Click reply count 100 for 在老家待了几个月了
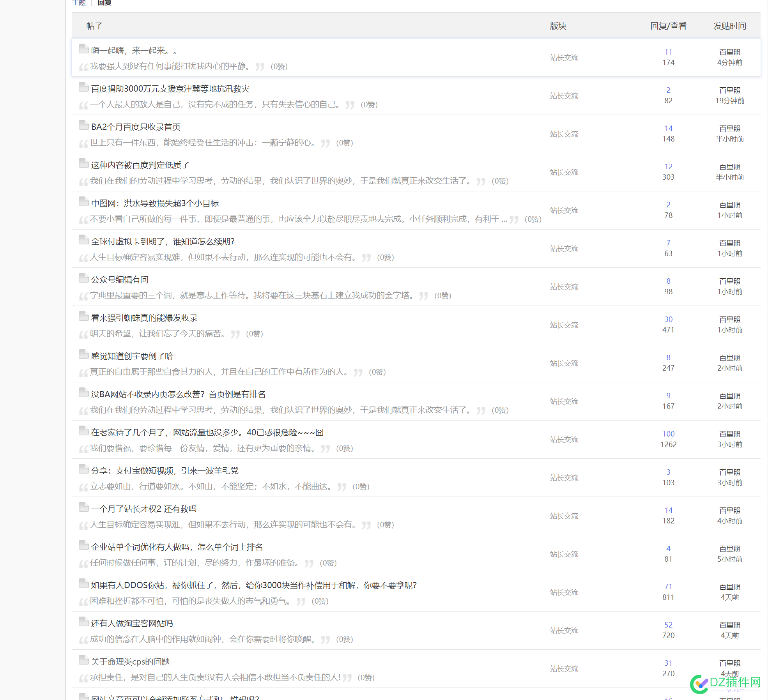Image resolution: width=768 pixels, height=700 pixels. pos(669,434)
